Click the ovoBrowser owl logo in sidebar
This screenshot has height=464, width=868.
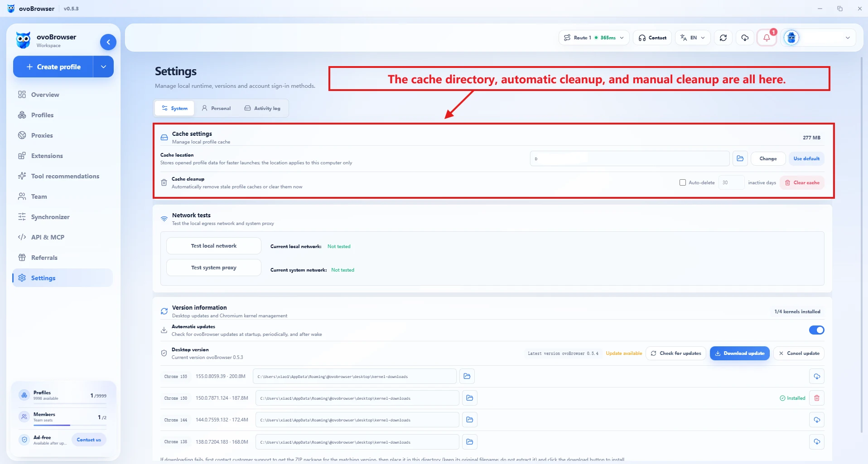click(23, 40)
